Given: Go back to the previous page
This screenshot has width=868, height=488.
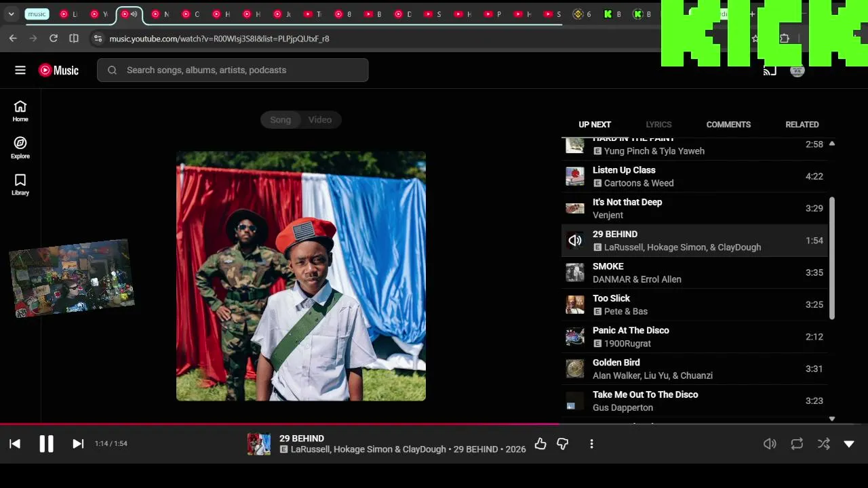Looking at the screenshot, I should tap(13, 39).
